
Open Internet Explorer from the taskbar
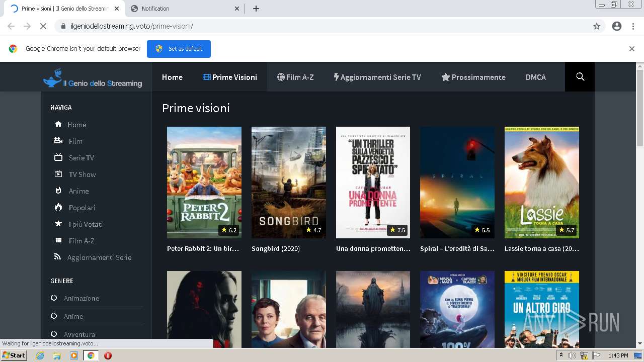(40, 355)
